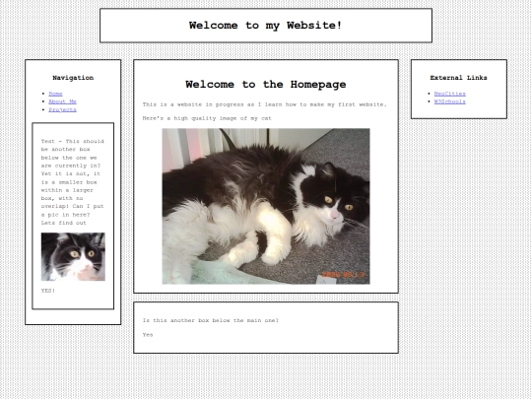Open the Projects link in Navigation

[62, 109]
